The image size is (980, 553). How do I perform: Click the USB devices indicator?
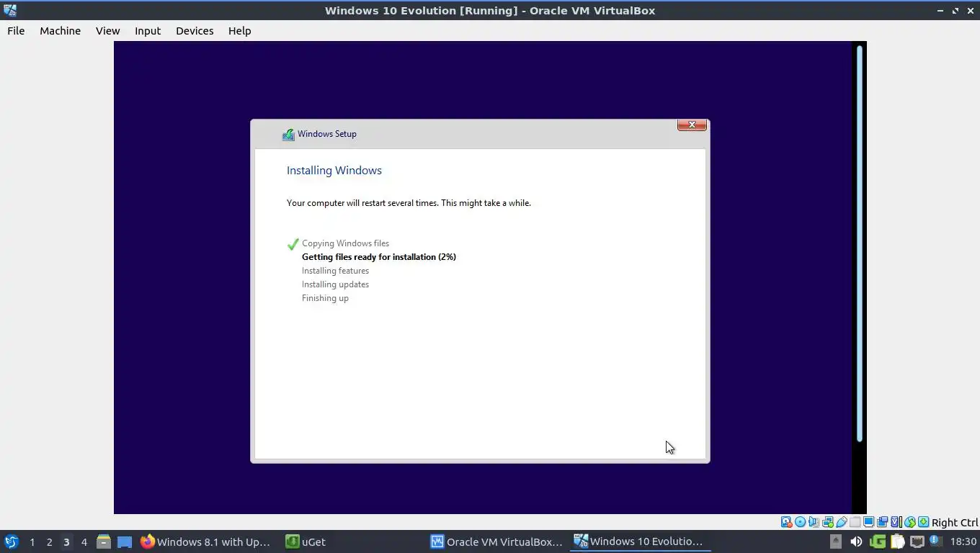pos(841,522)
